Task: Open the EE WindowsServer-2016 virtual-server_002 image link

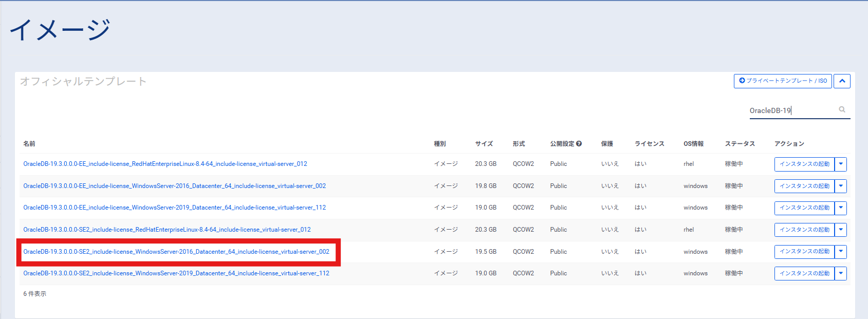Action: 174,186
